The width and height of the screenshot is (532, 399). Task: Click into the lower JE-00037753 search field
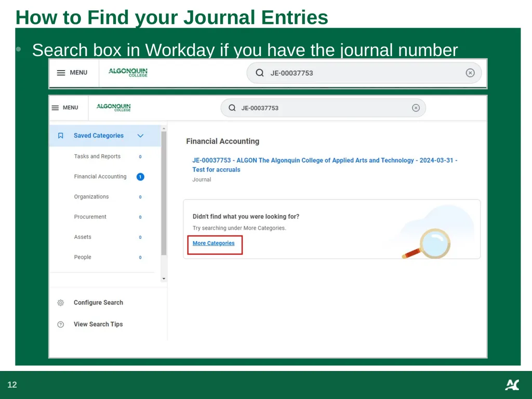coord(323,108)
